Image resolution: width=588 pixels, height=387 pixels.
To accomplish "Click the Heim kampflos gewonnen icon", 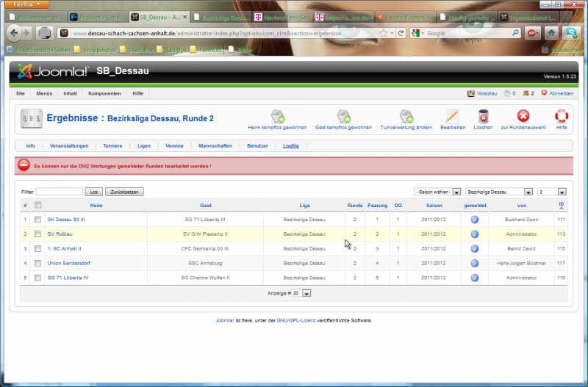I will click(x=277, y=116).
